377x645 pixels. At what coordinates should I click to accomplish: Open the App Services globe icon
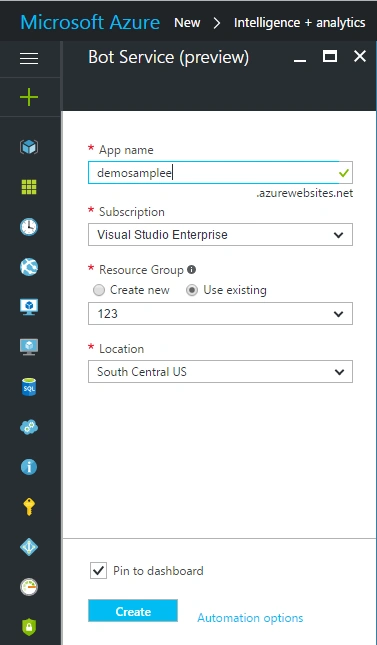coord(29,267)
